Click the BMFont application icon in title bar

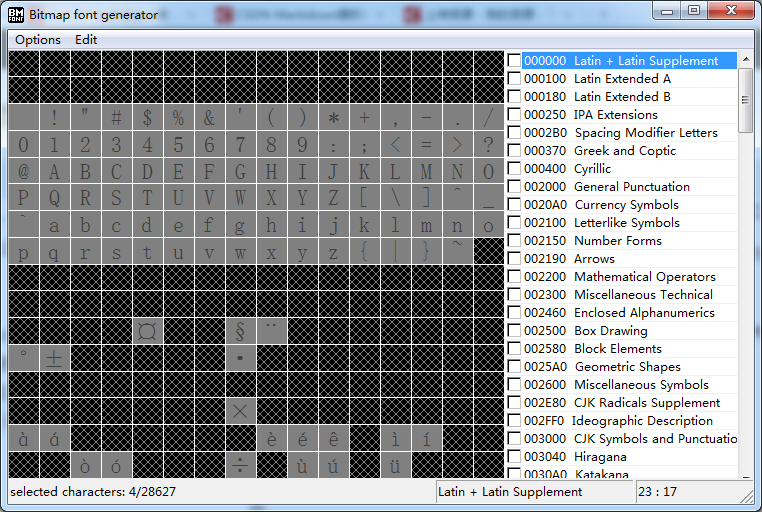pyautogui.click(x=15, y=14)
